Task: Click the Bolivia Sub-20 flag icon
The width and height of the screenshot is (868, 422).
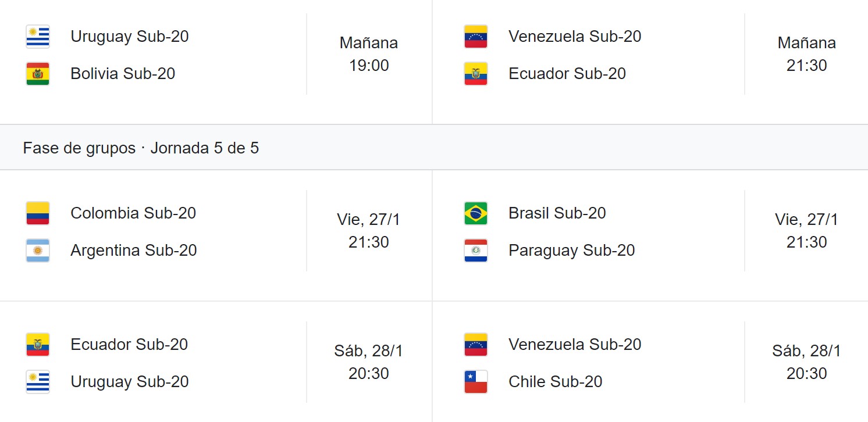Action: [x=38, y=74]
